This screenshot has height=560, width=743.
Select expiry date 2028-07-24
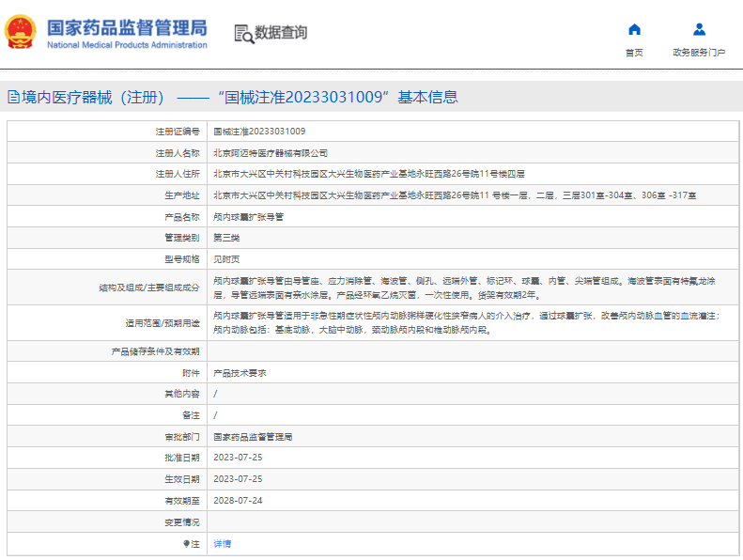(238, 501)
